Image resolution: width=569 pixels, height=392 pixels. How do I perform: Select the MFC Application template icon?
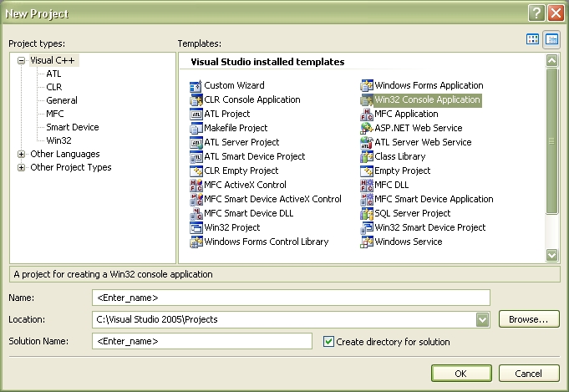pyautogui.click(x=367, y=115)
